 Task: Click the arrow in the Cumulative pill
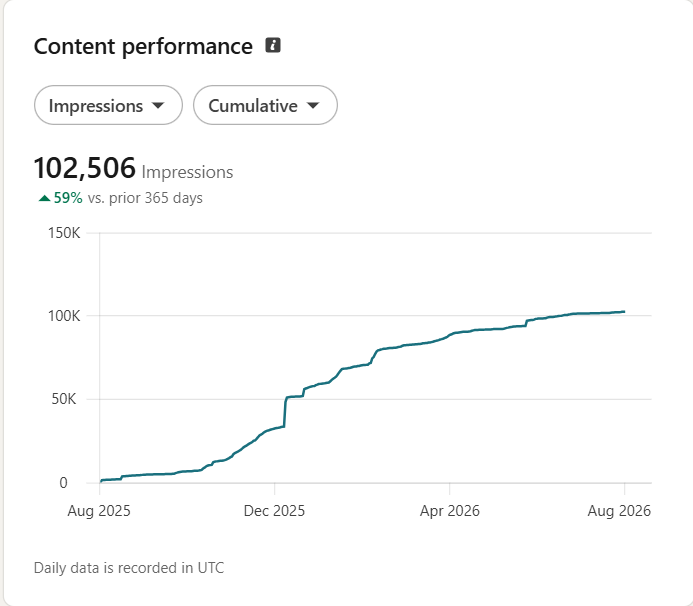tap(313, 105)
